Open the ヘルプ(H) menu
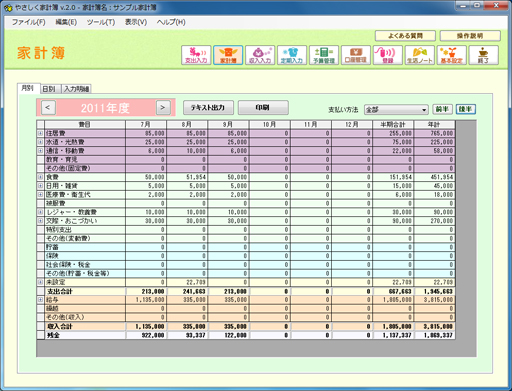The image size is (512, 391). click(171, 22)
